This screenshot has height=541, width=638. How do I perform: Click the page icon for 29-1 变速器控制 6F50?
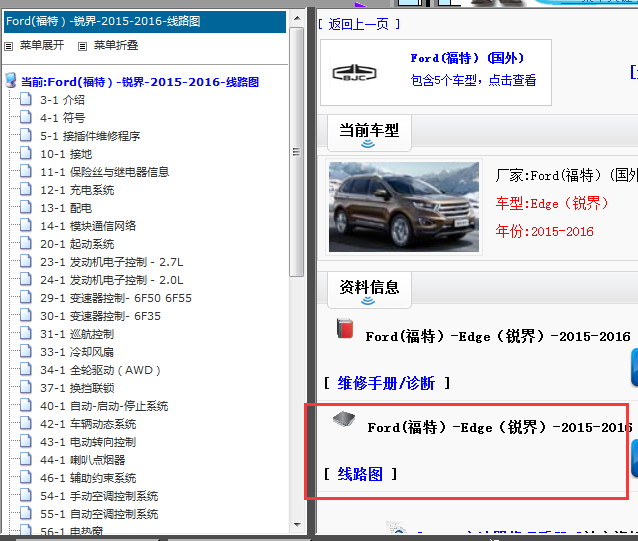[26, 298]
